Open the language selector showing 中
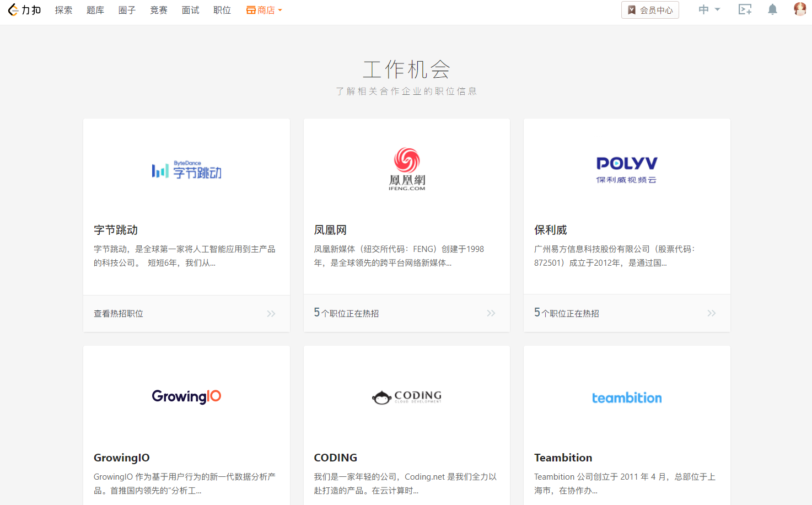The width and height of the screenshot is (812, 505). (709, 9)
